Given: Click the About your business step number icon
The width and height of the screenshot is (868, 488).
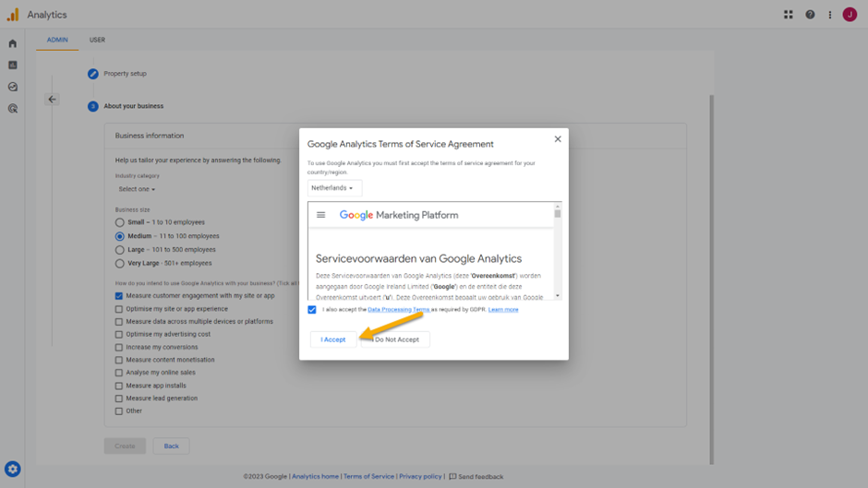Looking at the screenshot, I should tap(93, 106).
